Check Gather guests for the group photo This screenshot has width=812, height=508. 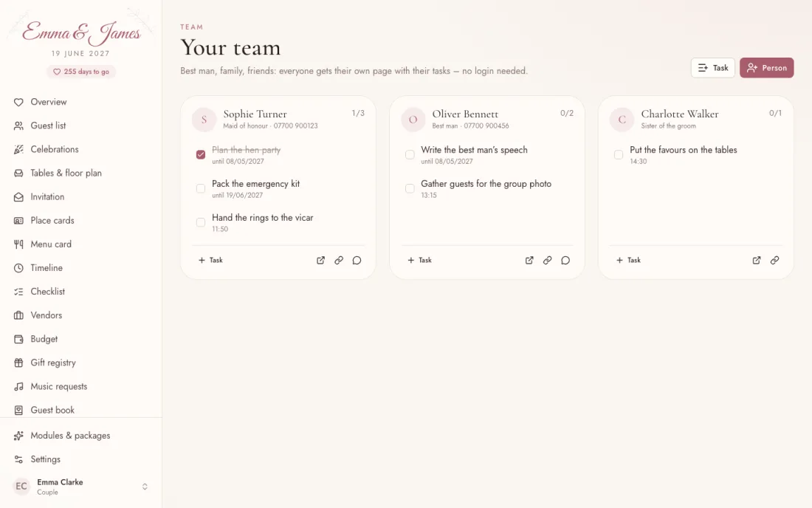[x=410, y=188]
